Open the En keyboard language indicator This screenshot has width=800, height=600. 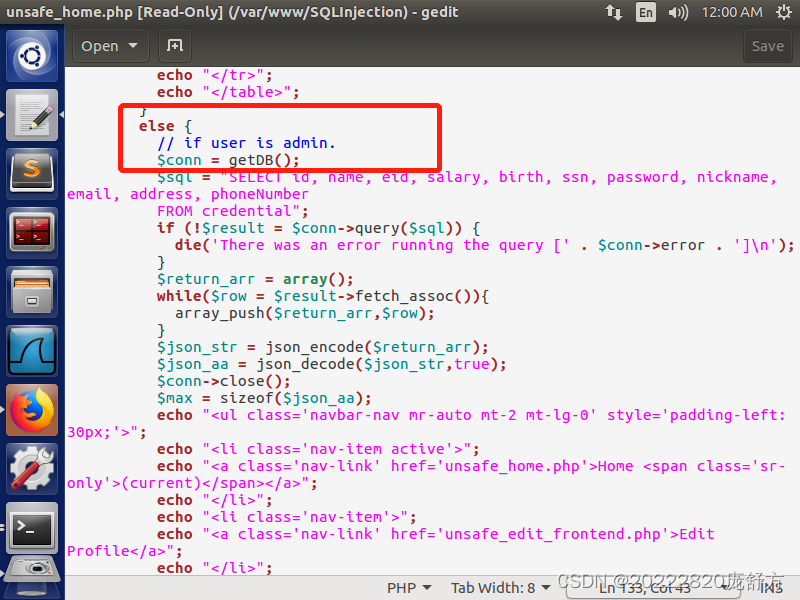645,12
